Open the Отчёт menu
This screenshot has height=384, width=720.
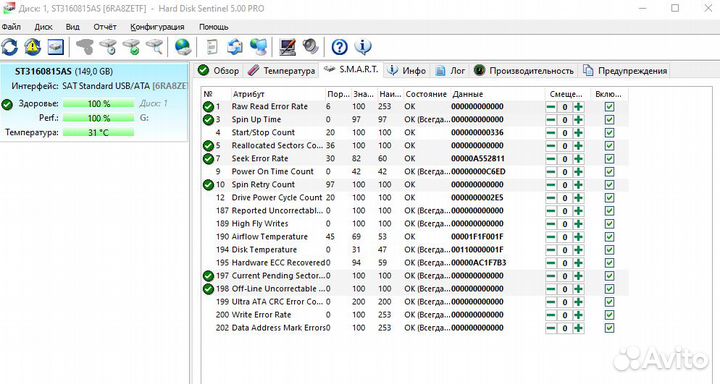coord(105,27)
